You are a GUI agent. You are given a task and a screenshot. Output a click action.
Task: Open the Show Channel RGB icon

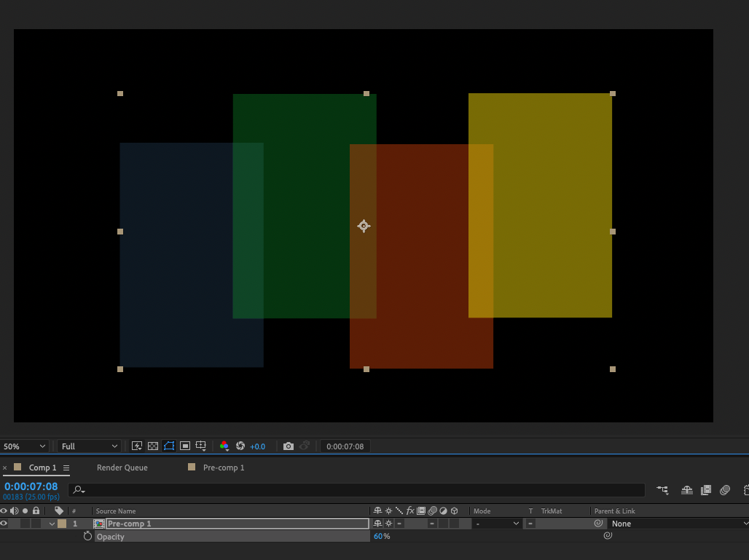click(x=225, y=446)
